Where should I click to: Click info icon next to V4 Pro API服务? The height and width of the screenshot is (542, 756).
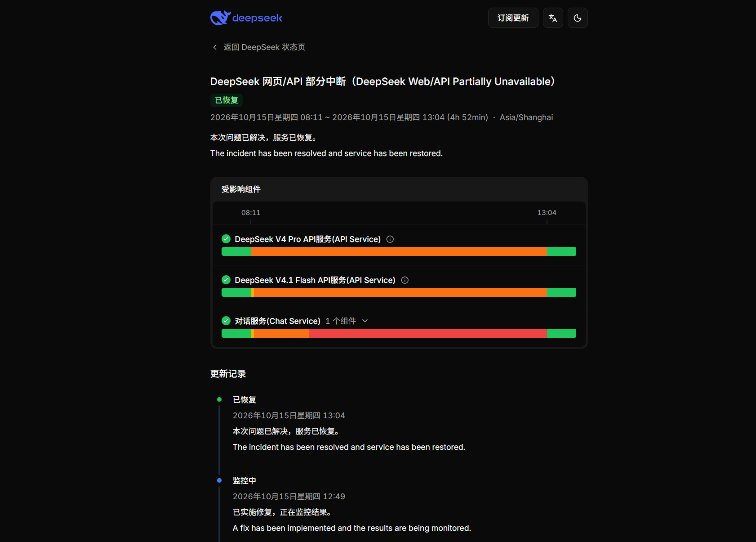(390, 239)
